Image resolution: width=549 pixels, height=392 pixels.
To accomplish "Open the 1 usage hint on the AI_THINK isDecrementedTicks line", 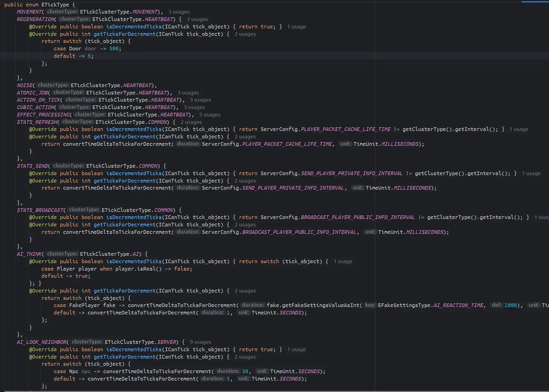I will [x=343, y=261].
